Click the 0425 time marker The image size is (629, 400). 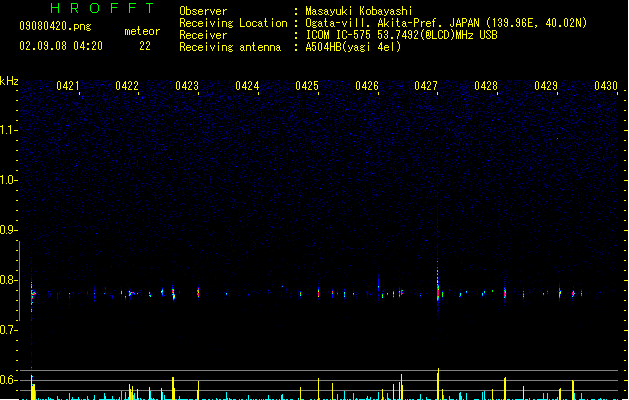pyautogui.click(x=307, y=86)
